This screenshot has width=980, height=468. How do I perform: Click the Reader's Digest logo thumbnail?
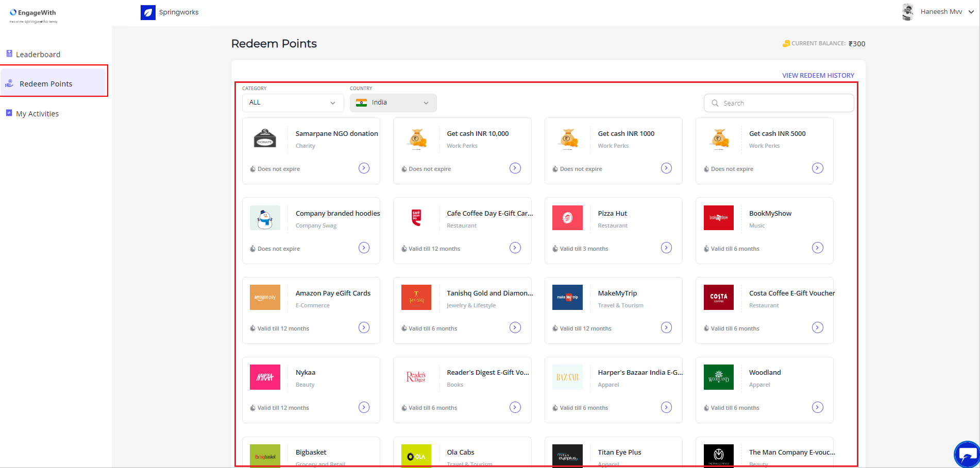(x=416, y=377)
